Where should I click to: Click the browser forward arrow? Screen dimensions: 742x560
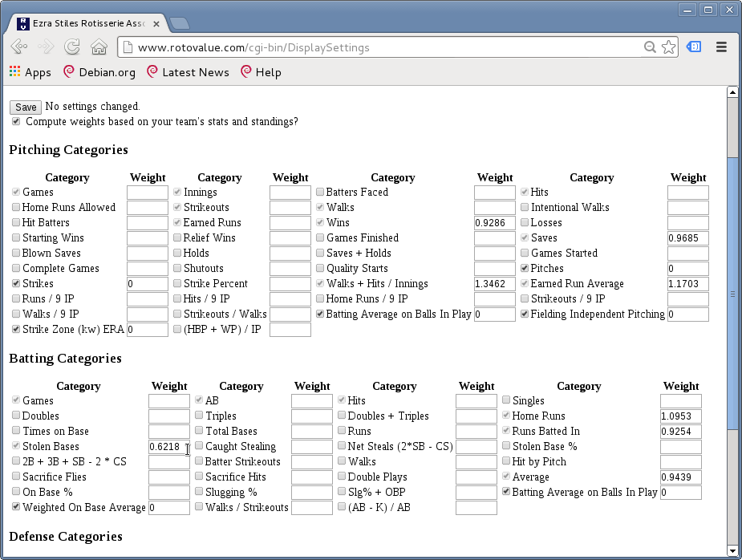click(46, 47)
